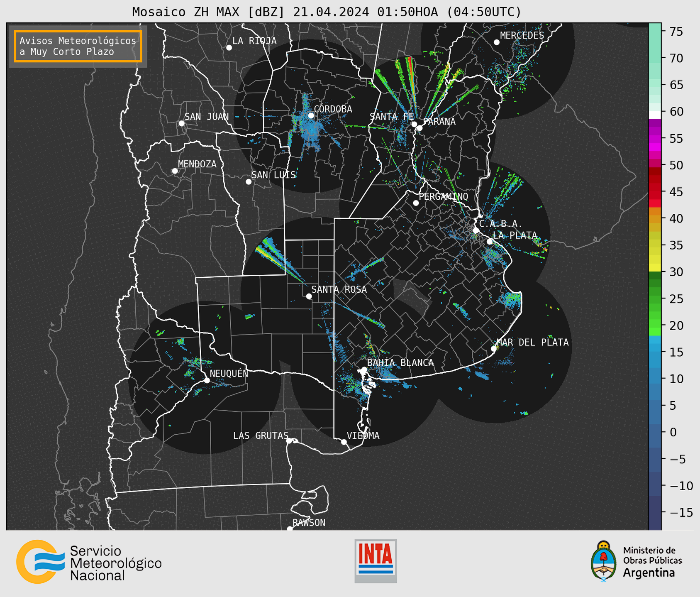Click the San Juan city marker
The width and height of the screenshot is (700, 597).
(181, 123)
